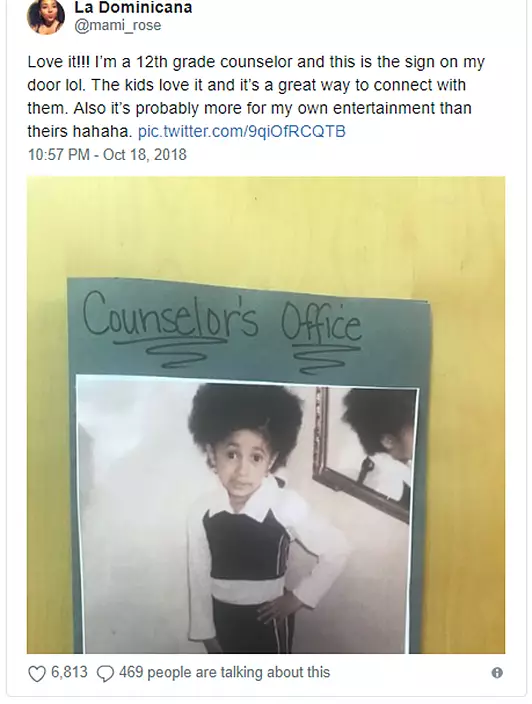Click the child's afro hair in photo
The width and height of the screenshot is (532, 704).
point(246,417)
